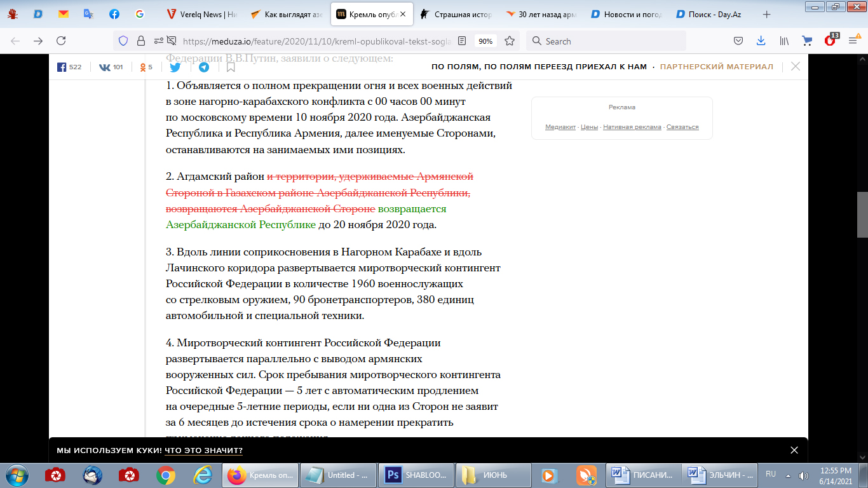Open the tracking protection shield panel
This screenshot has height=488, width=868.
click(124, 41)
